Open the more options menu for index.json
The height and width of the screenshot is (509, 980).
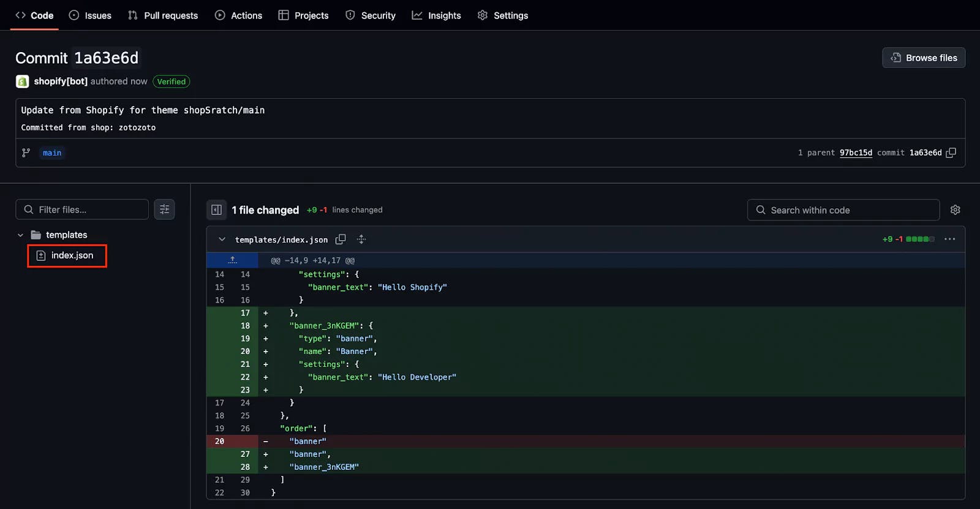[950, 239]
